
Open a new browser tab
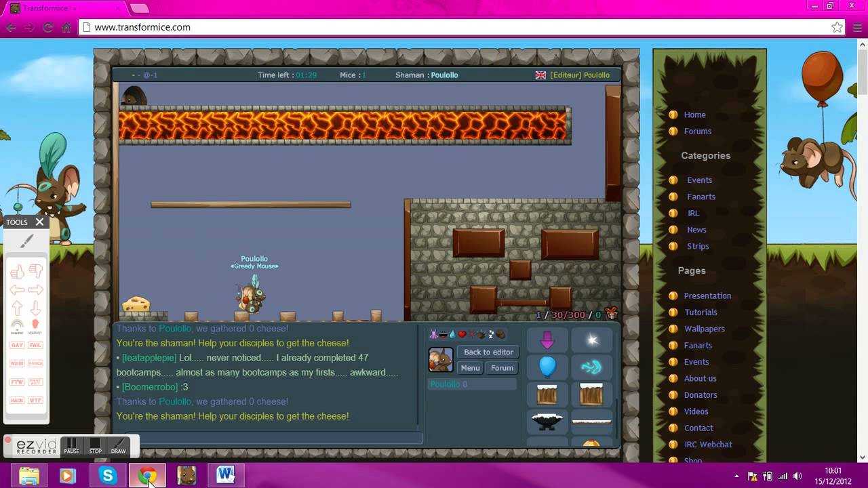(x=139, y=8)
